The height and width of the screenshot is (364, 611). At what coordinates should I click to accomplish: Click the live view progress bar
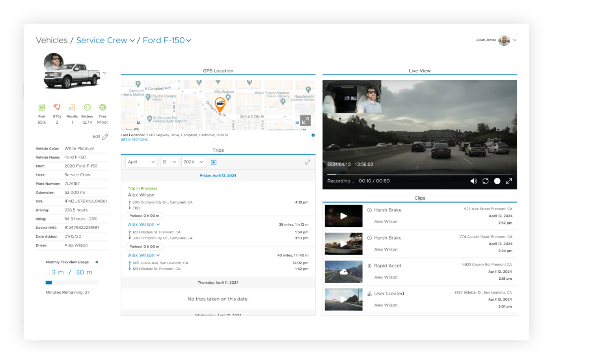pyautogui.click(x=419, y=175)
